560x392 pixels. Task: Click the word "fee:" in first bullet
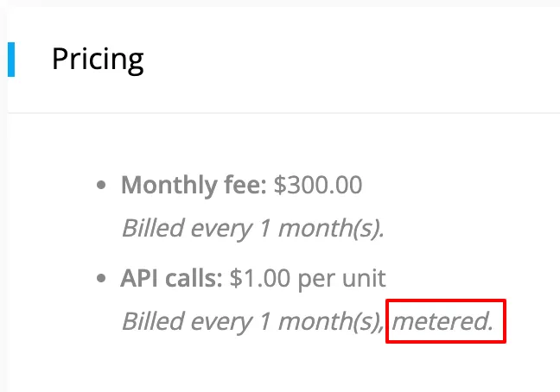pyautogui.click(x=245, y=185)
